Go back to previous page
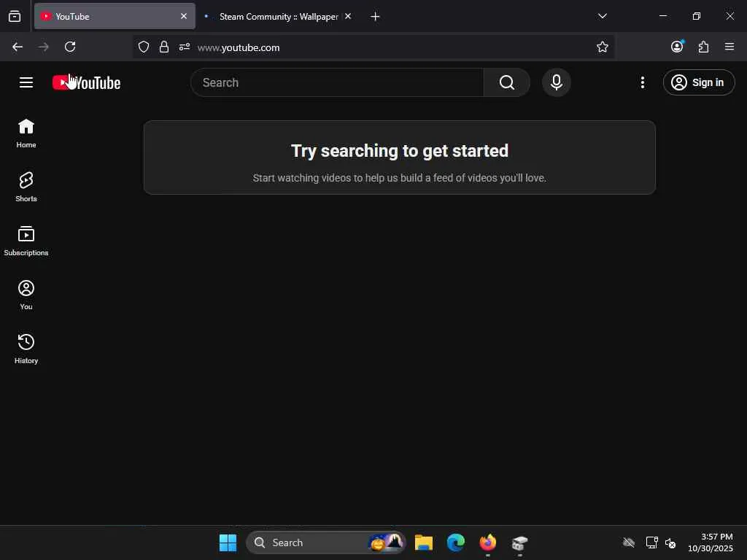The height and width of the screenshot is (560, 747). 18,47
